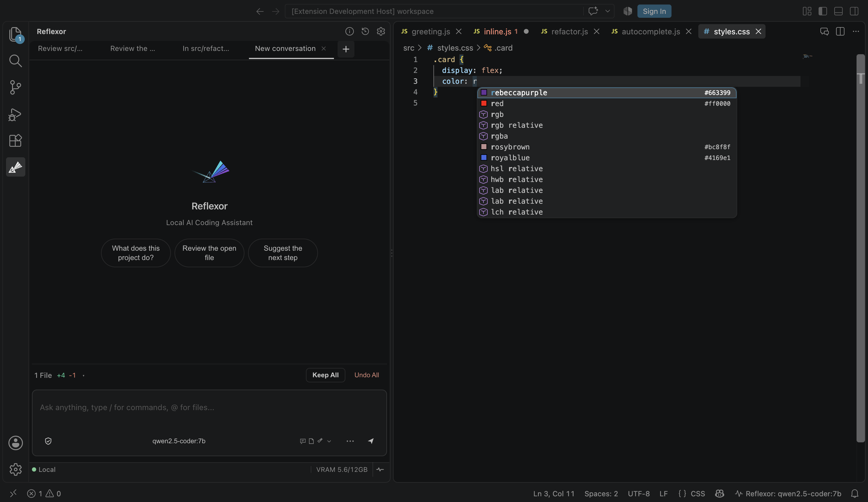Click the Keep All button
Image resolution: width=868 pixels, height=502 pixels.
pos(325,375)
